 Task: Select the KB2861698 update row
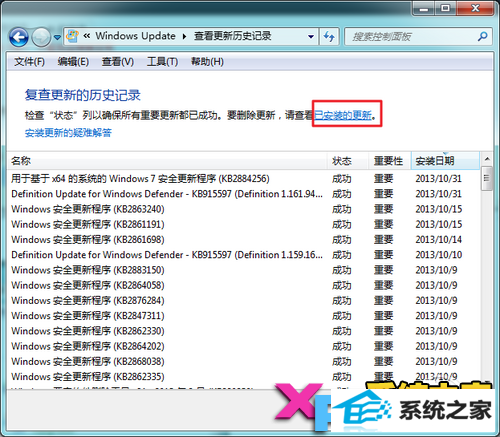tap(243, 240)
